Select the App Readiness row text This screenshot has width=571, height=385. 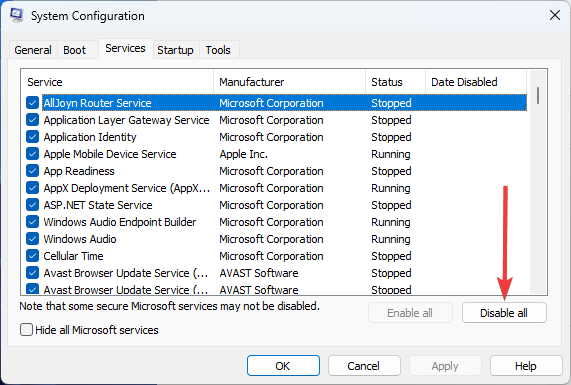point(79,171)
